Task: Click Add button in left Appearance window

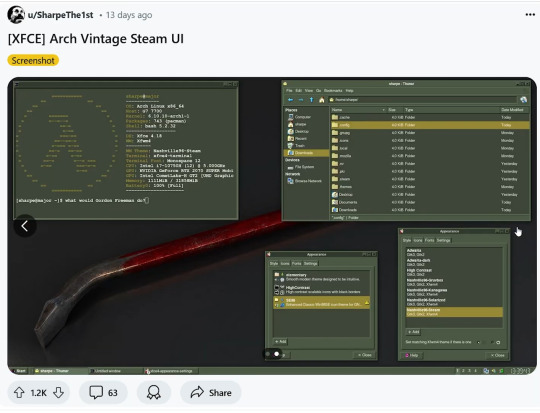Action: click(281, 342)
